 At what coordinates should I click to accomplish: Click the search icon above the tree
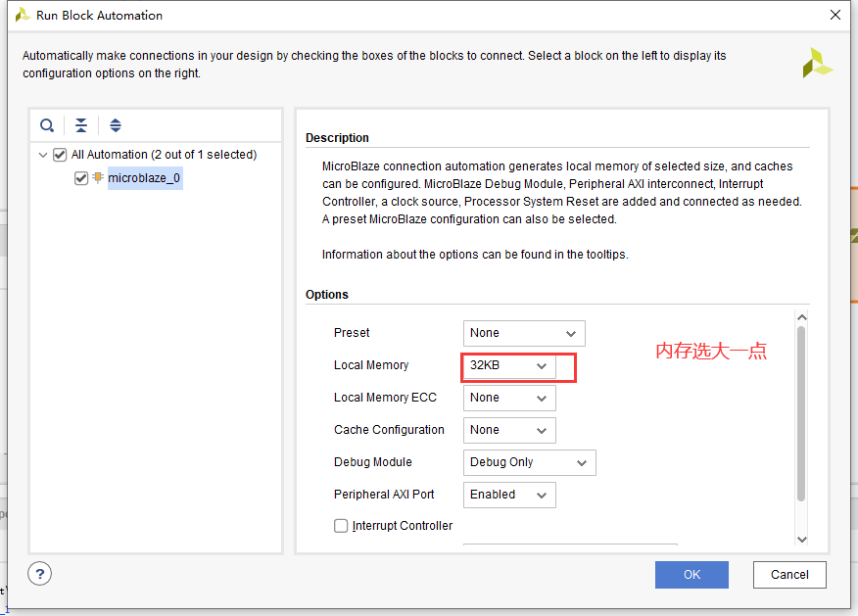tap(47, 125)
